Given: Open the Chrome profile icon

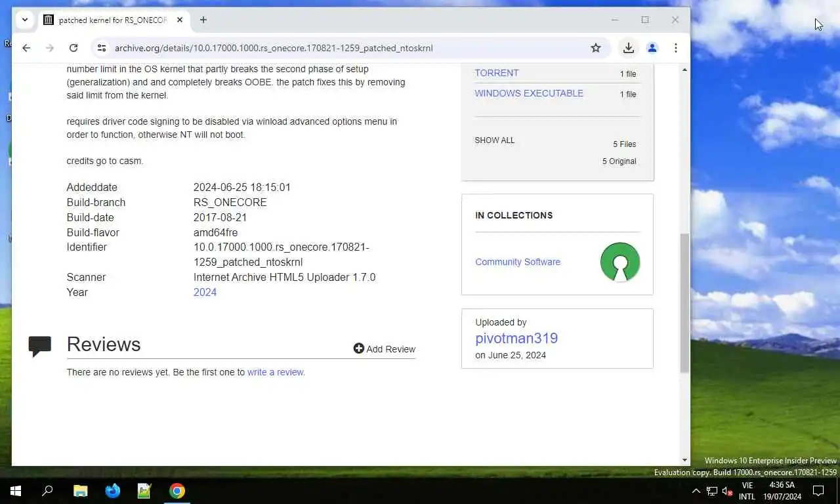Looking at the screenshot, I should click(652, 48).
